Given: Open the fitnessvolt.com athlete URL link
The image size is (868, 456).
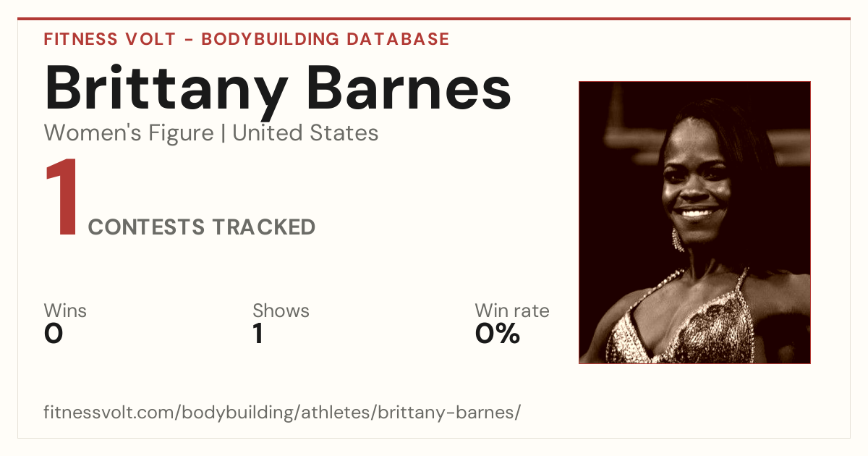Looking at the screenshot, I should click(282, 413).
